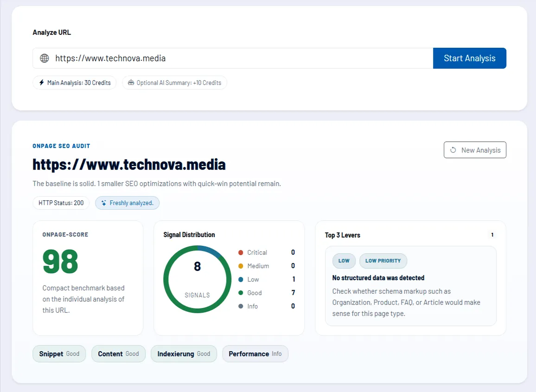This screenshot has width=536, height=392.
Task: Click the Analyze URL label
Action: (52, 32)
